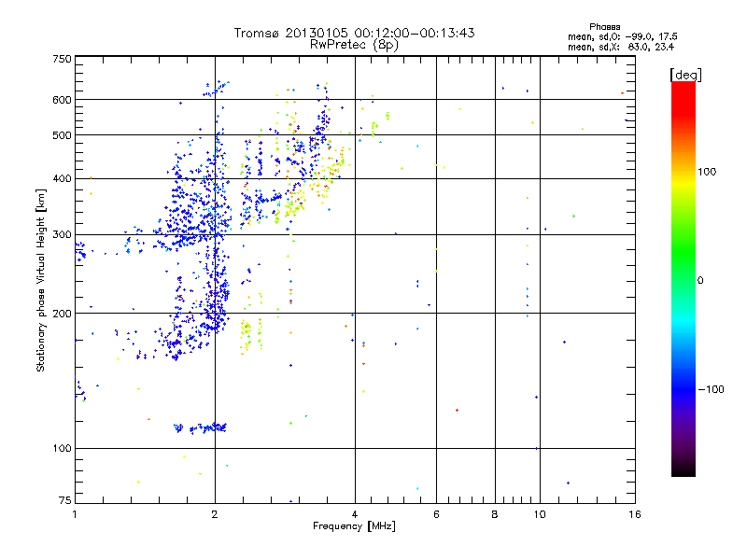
Task: Click the x-axis tick label '2'
Action: 215,514
